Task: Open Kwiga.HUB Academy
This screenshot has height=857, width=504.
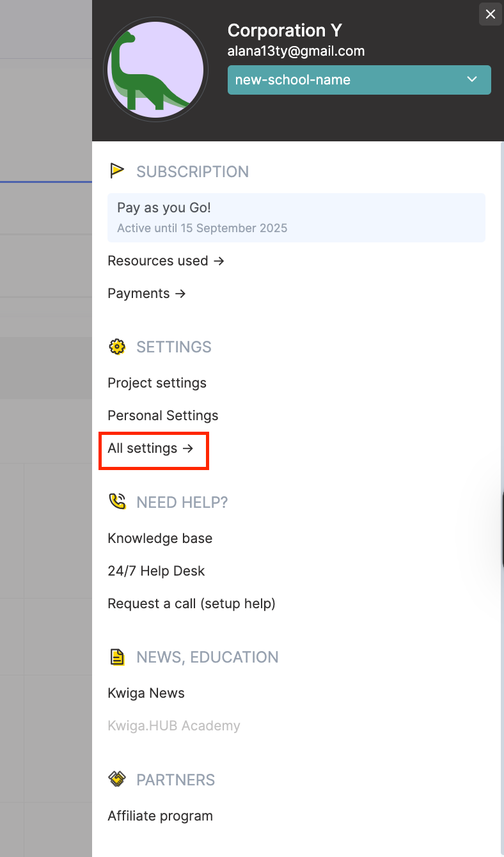Action: [x=173, y=726]
